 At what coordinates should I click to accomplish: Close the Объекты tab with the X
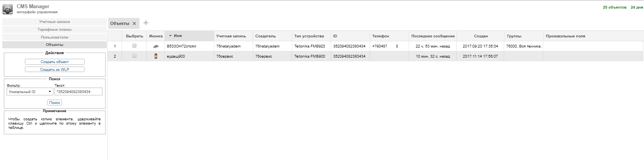click(x=134, y=23)
